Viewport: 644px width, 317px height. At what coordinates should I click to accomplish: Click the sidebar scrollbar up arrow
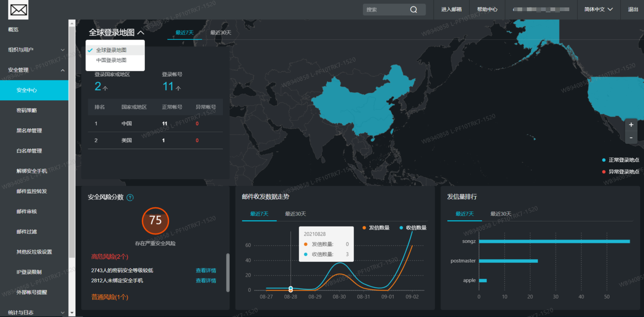[72, 23]
